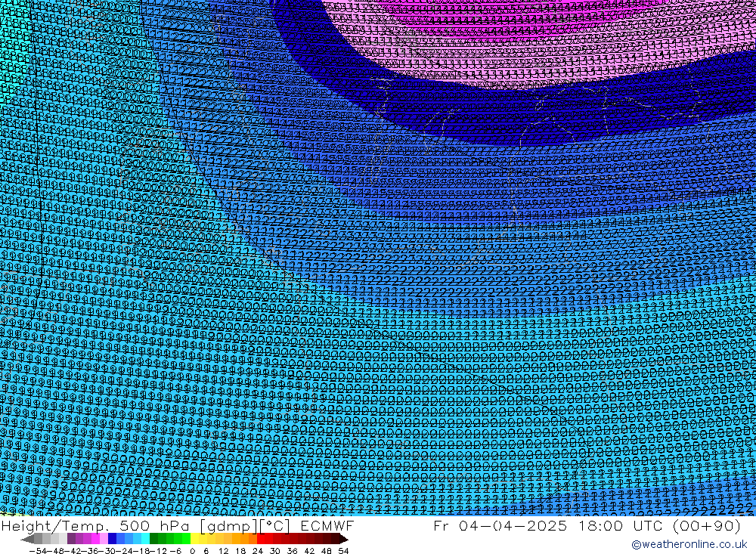The image size is (756, 554).
Task: Click the gray left arrow end of the color scale
Action: 27,539
